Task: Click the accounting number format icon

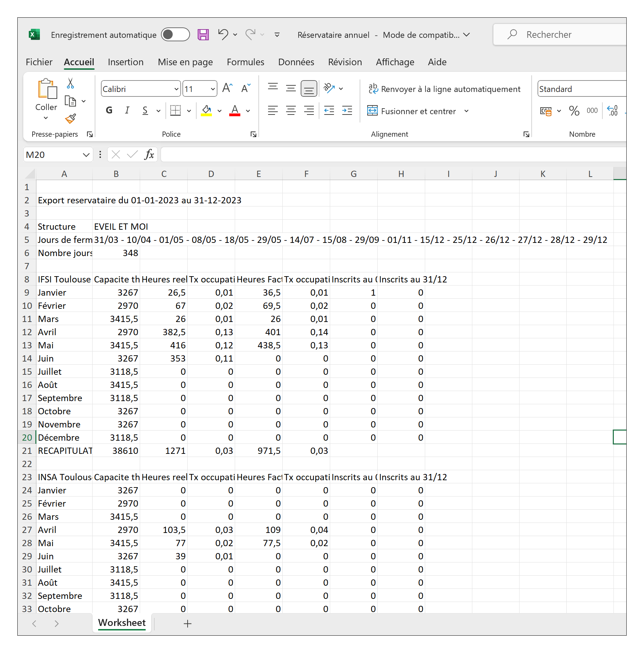Action: coord(546,111)
